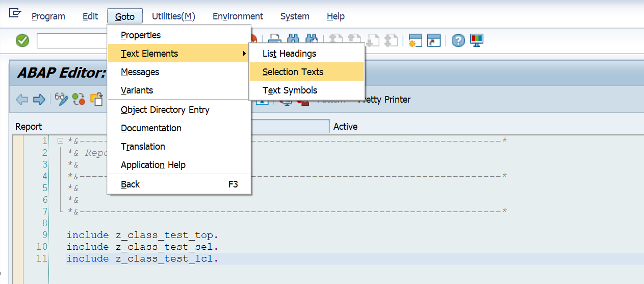Click the Active/Inactive toggle icon

(x=79, y=99)
